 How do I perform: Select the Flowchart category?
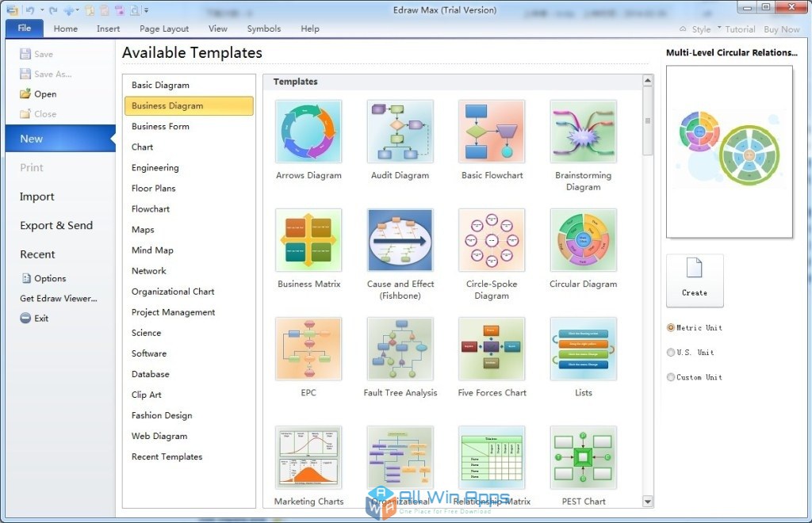pyautogui.click(x=189, y=209)
